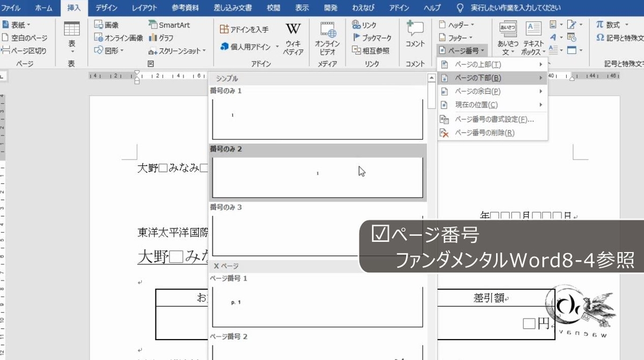
Task: Insert a comment with コメント
Action: click(414, 37)
